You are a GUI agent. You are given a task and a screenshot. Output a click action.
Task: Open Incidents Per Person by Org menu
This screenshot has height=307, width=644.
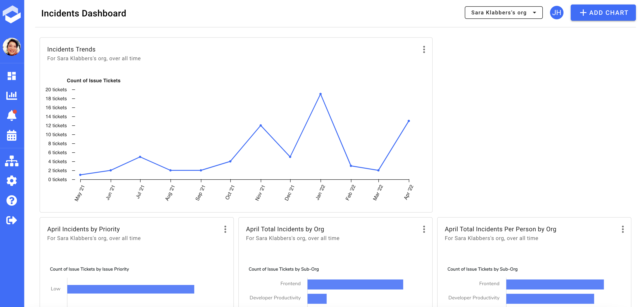tap(622, 229)
